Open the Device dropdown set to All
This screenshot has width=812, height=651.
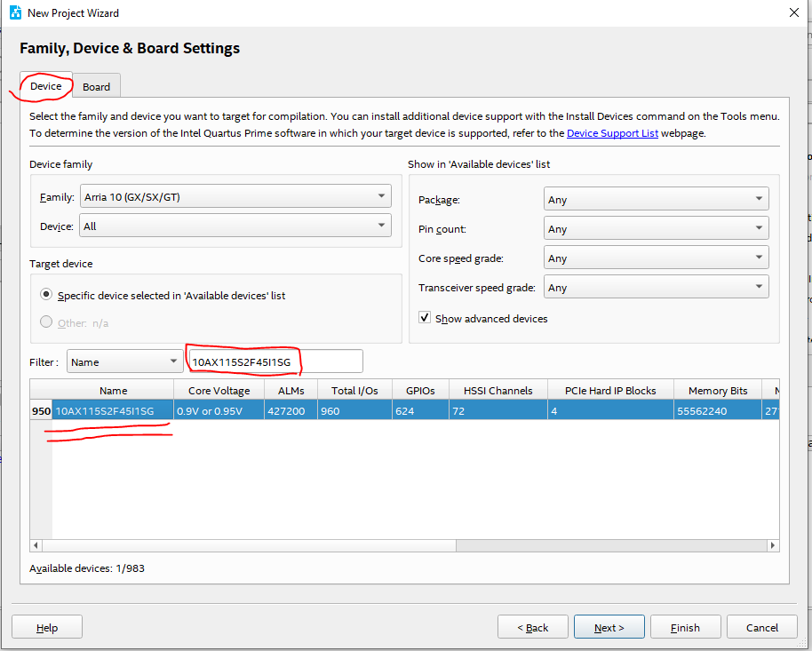(235, 226)
